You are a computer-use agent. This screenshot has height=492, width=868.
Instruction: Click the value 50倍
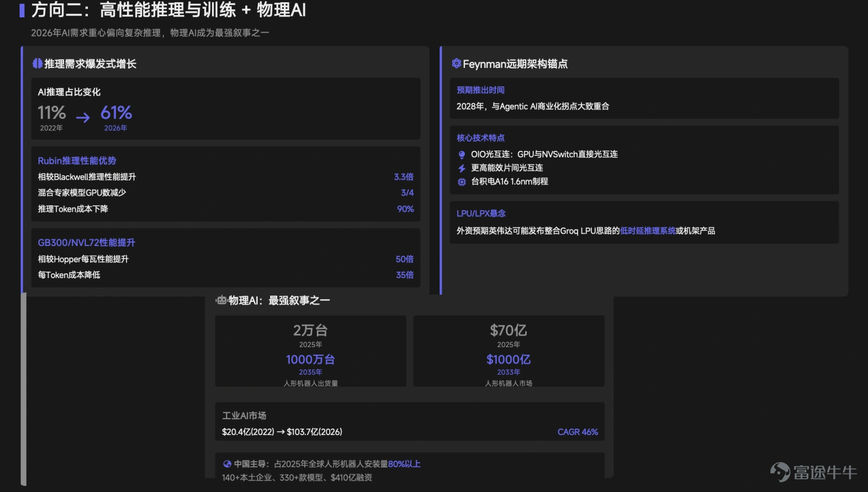[x=405, y=259]
